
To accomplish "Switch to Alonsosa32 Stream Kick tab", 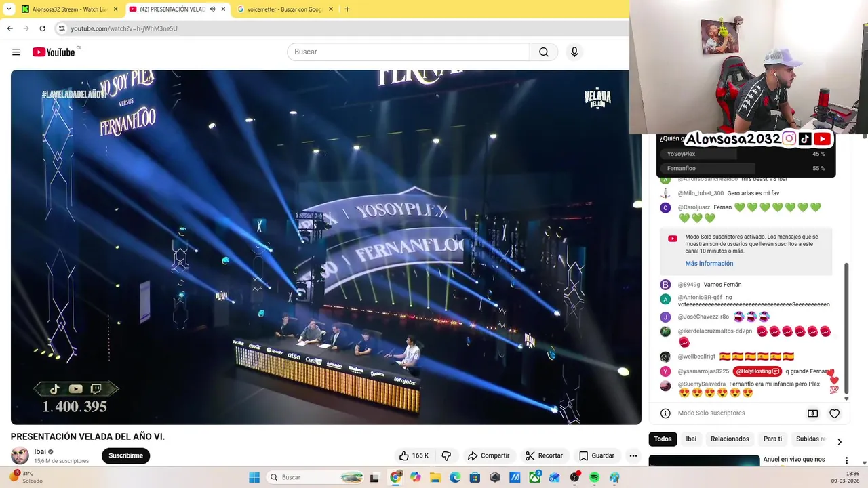I will coord(69,9).
